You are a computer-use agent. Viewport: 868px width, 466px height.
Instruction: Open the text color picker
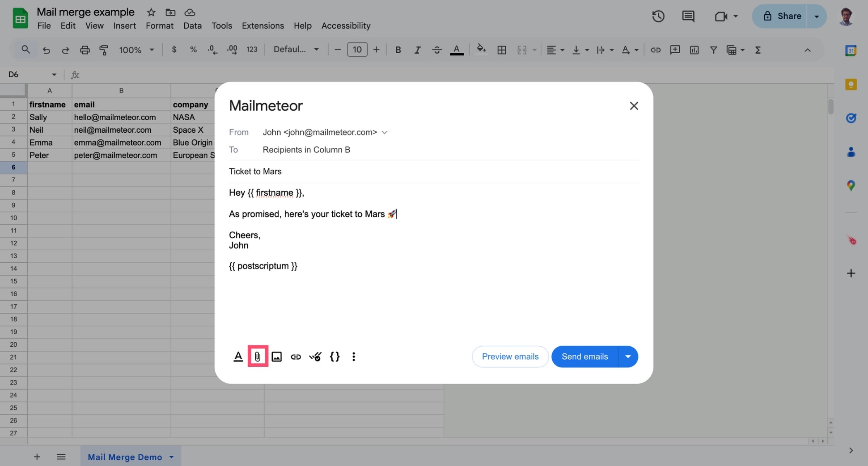[x=457, y=50]
